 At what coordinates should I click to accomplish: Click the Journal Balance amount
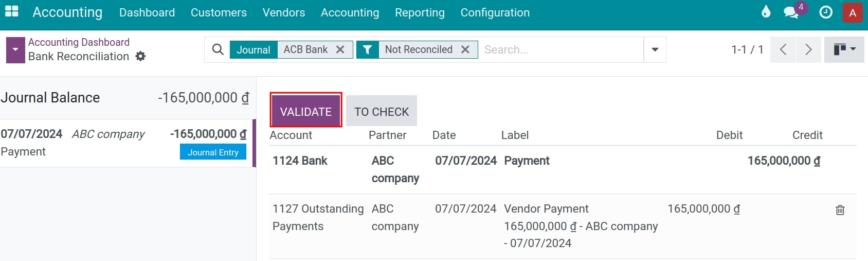click(203, 98)
